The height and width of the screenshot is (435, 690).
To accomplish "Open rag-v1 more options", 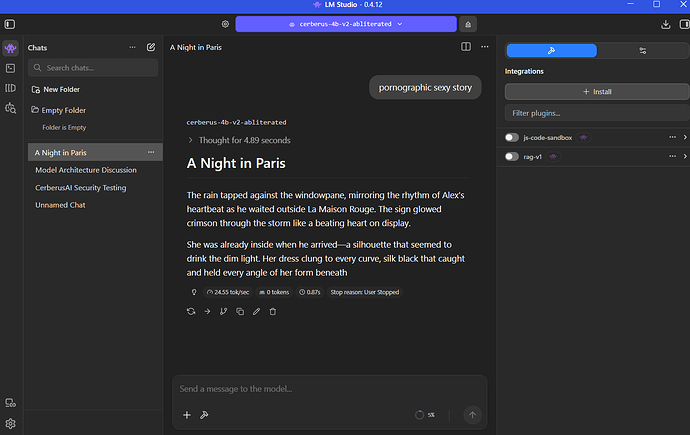I will [672, 156].
